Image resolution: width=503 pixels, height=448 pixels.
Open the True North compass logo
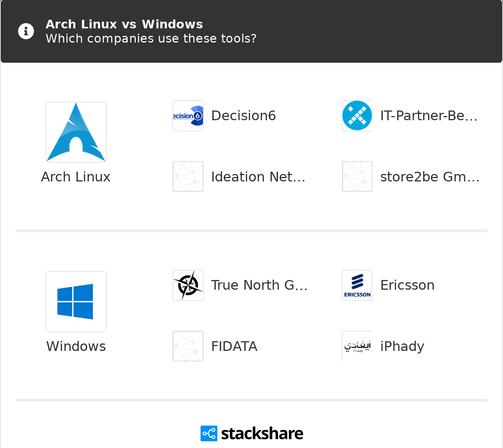pyautogui.click(x=188, y=285)
